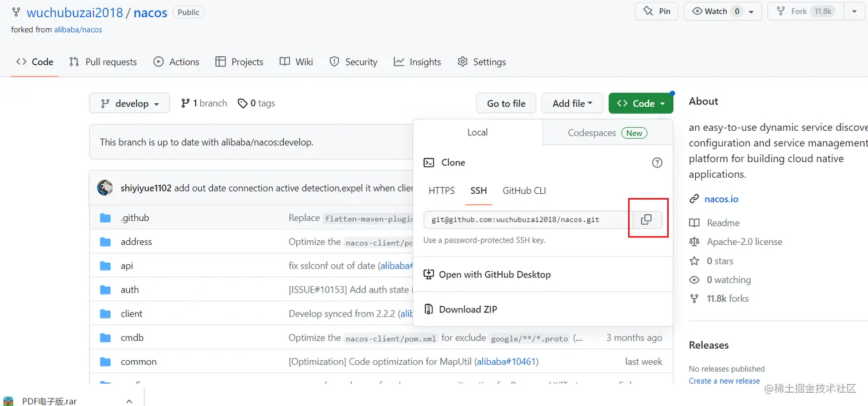Open the repository Settings tab

tap(482, 62)
